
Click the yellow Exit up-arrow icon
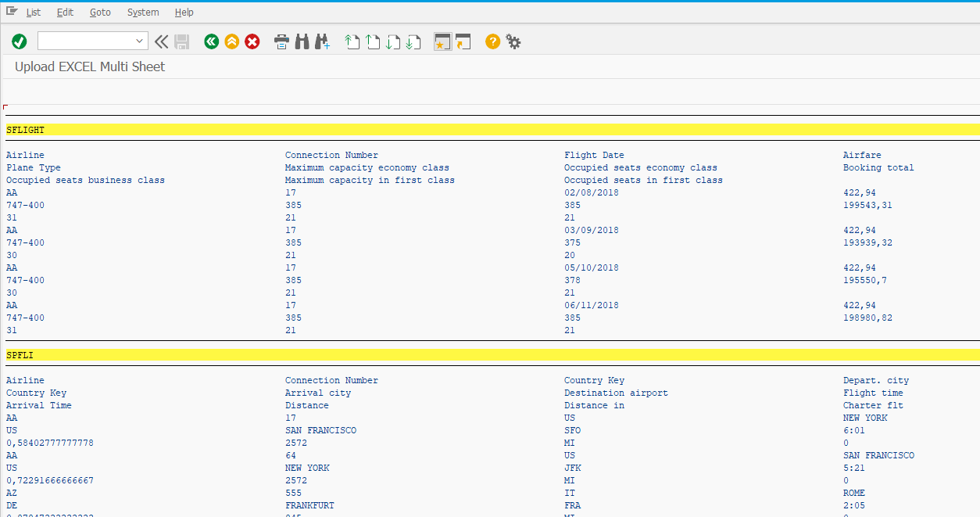click(231, 41)
